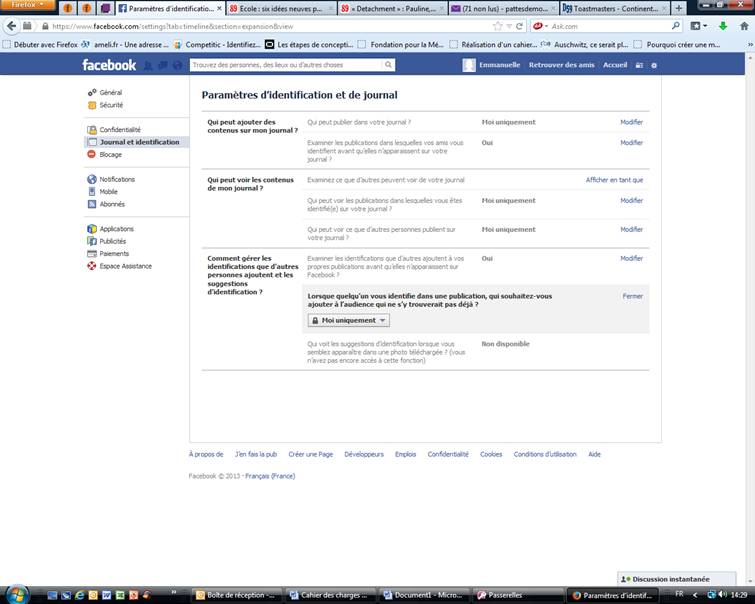This screenshot has width=755, height=604.
Task: Open Général settings in sidebar
Action: 110,92
